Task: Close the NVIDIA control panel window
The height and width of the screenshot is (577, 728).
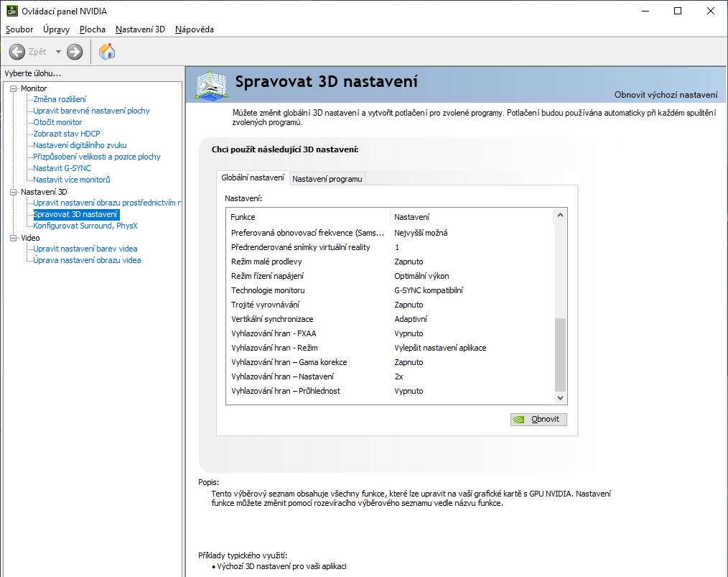Action: pyautogui.click(x=710, y=11)
